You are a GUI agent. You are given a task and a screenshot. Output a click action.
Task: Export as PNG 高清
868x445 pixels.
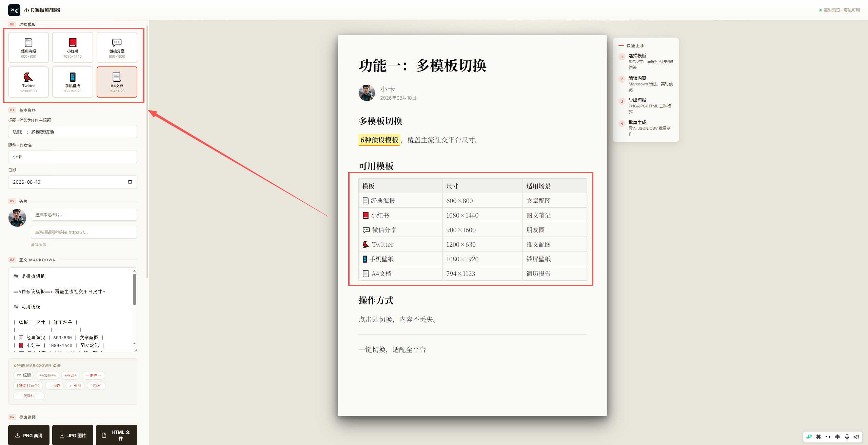pos(29,435)
